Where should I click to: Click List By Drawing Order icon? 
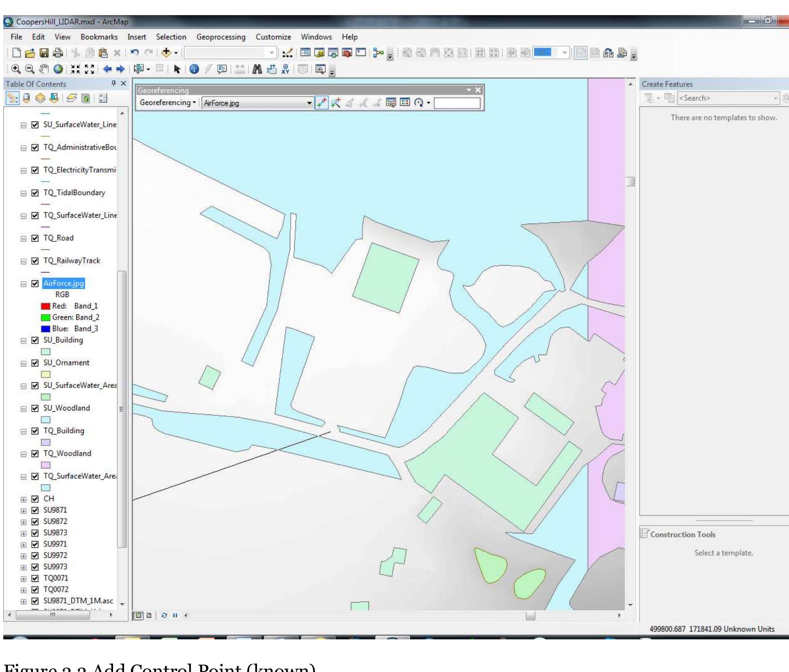point(13,98)
